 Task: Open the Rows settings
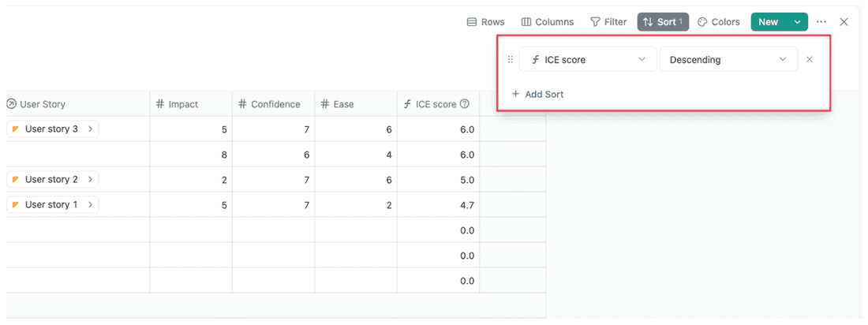click(485, 22)
